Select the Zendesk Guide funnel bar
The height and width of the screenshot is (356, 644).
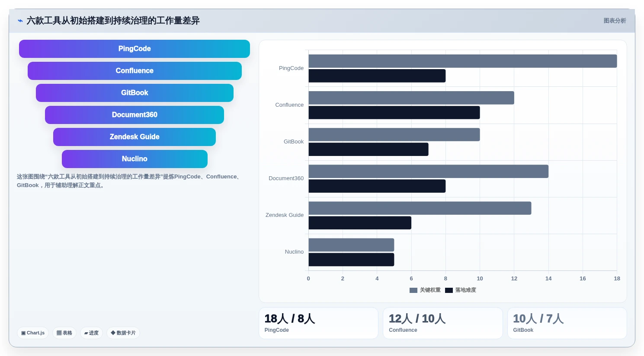(135, 137)
